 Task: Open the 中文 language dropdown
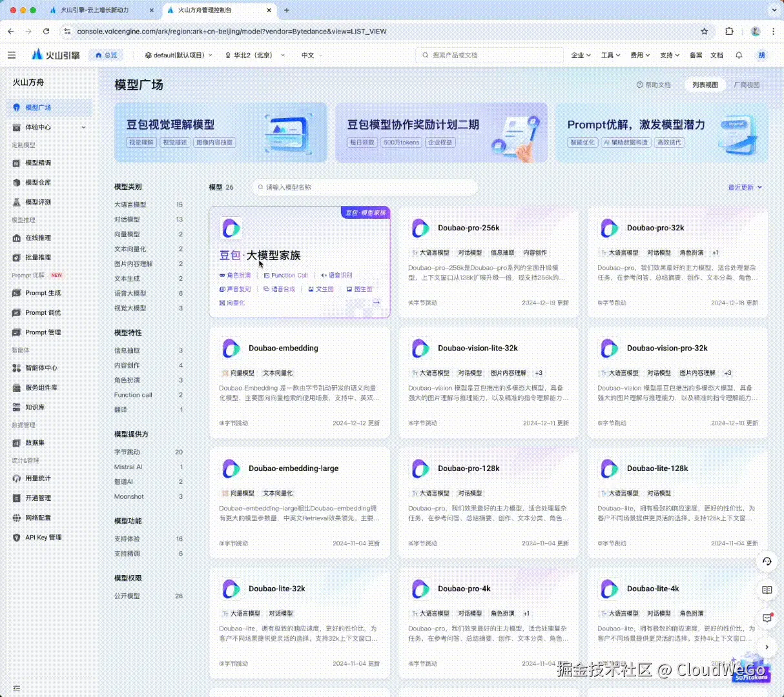[x=312, y=56]
